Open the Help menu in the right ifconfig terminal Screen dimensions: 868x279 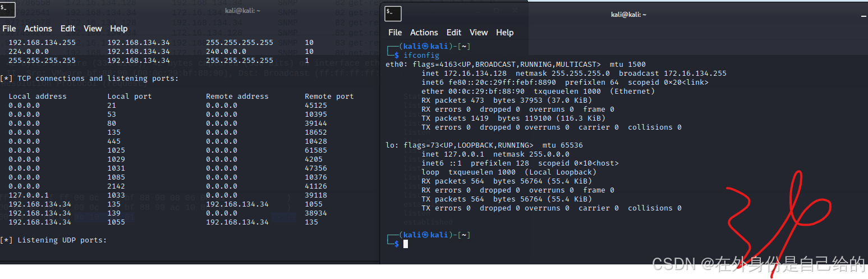pos(505,33)
